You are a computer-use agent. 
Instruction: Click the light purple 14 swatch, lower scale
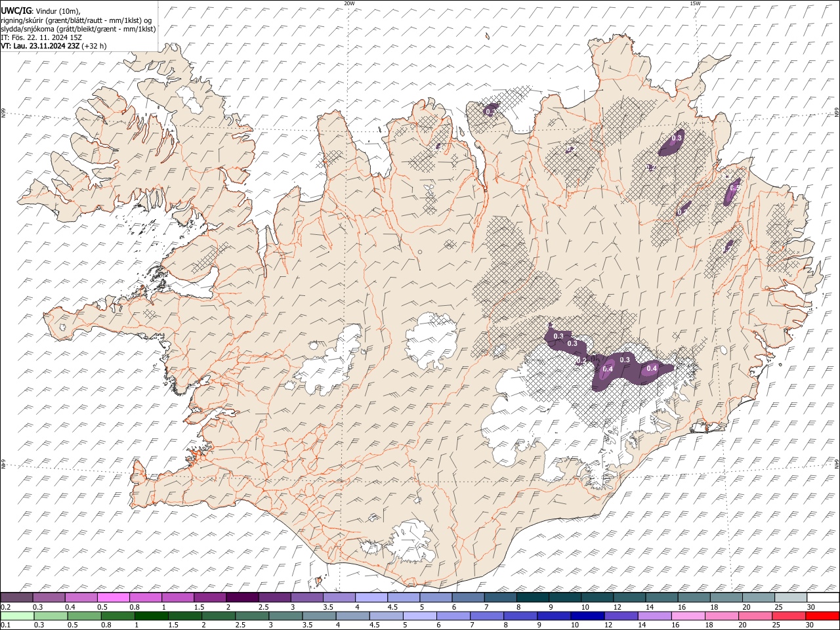point(654,616)
